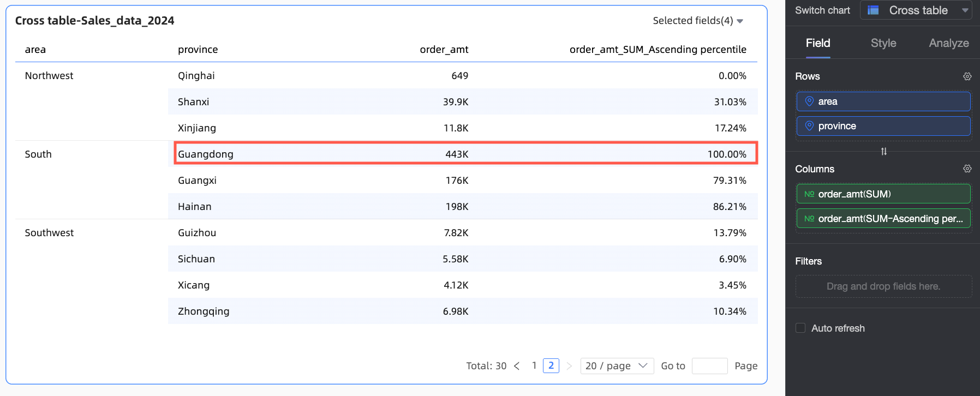Select page 2 in pagination
The height and width of the screenshot is (396, 980).
click(551, 365)
